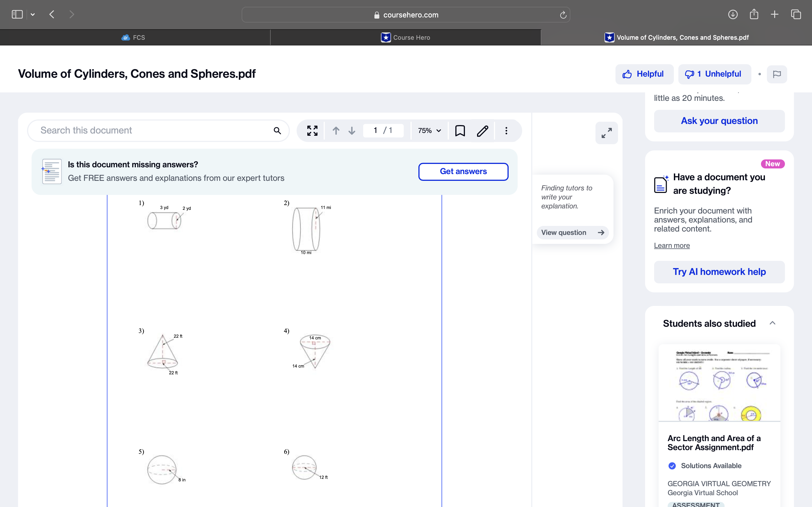Image resolution: width=812 pixels, height=507 pixels.
Task: Expand the document viewer with diagonal arrows
Action: (606, 133)
